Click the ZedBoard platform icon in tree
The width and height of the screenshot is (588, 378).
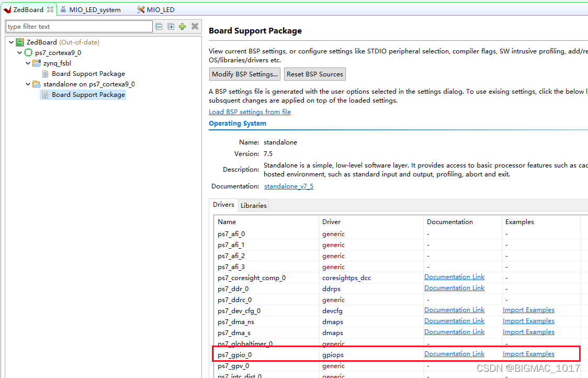20,42
